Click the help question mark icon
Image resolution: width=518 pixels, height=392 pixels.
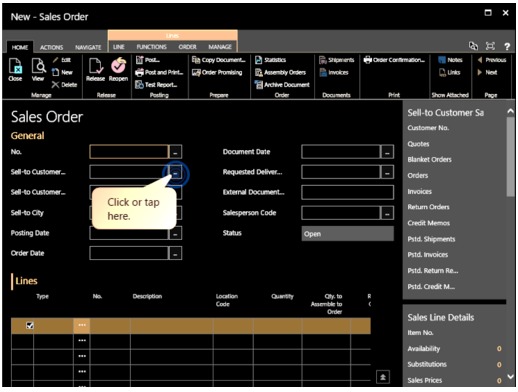pos(507,46)
